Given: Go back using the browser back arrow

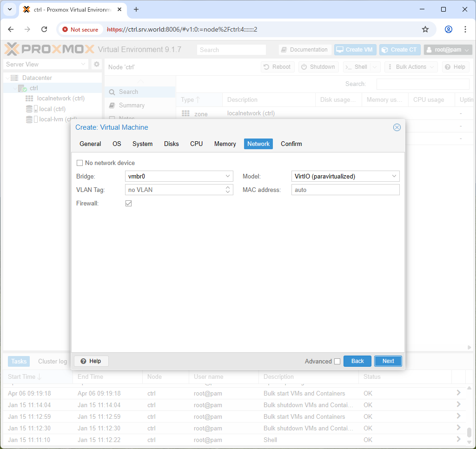Looking at the screenshot, I should point(11,29).
